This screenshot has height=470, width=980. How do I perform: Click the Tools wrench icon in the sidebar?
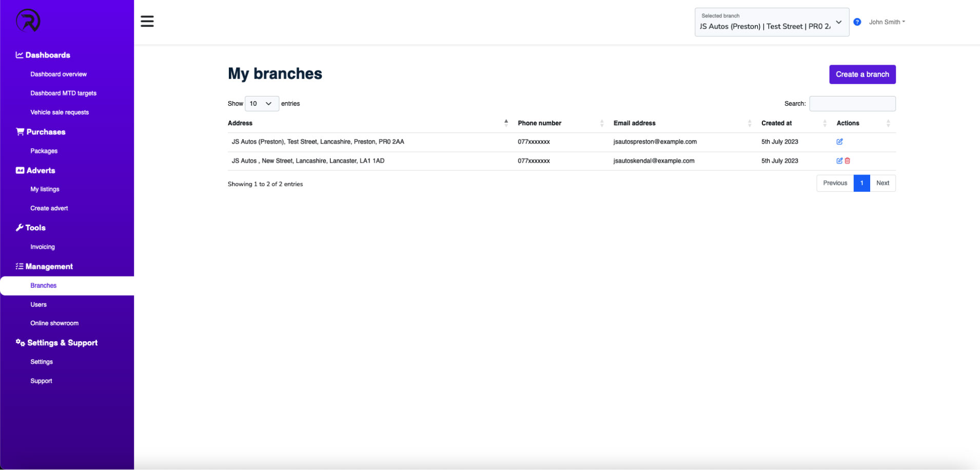[x=19, y=227]
